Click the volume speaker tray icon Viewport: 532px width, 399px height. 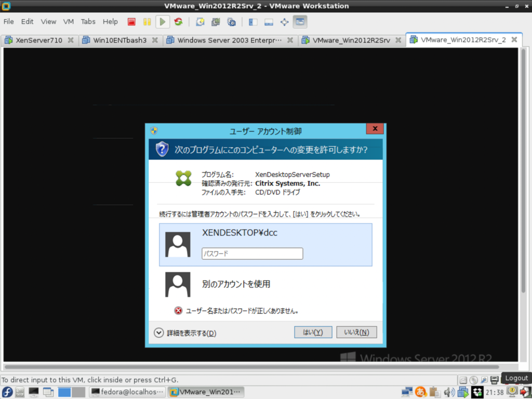coord(449,392)
